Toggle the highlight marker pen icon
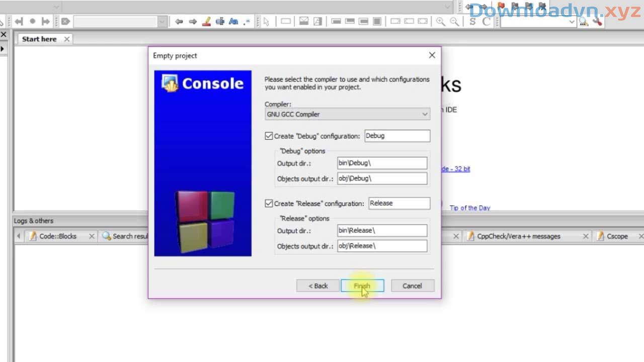This screenshot has width=644, height=362. 206,22
